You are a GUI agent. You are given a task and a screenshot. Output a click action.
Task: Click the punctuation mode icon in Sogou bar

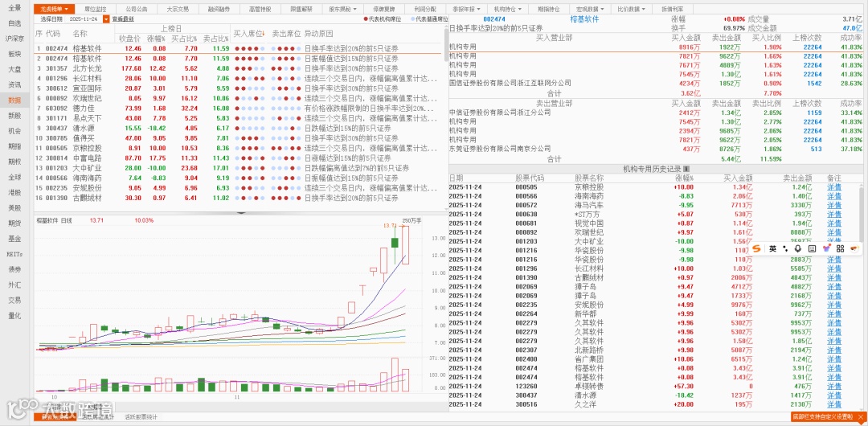pos(785,248)
